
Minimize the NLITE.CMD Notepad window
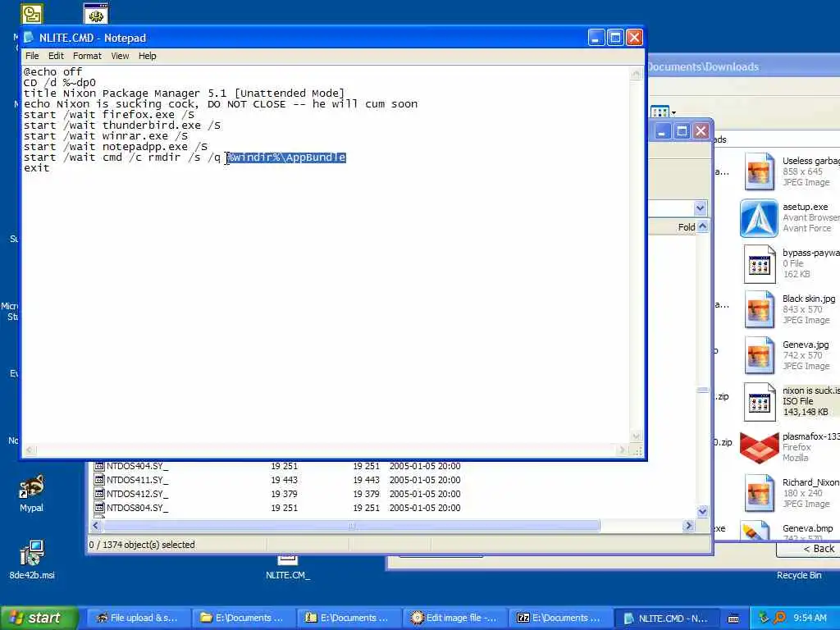[x=596, y=38]
